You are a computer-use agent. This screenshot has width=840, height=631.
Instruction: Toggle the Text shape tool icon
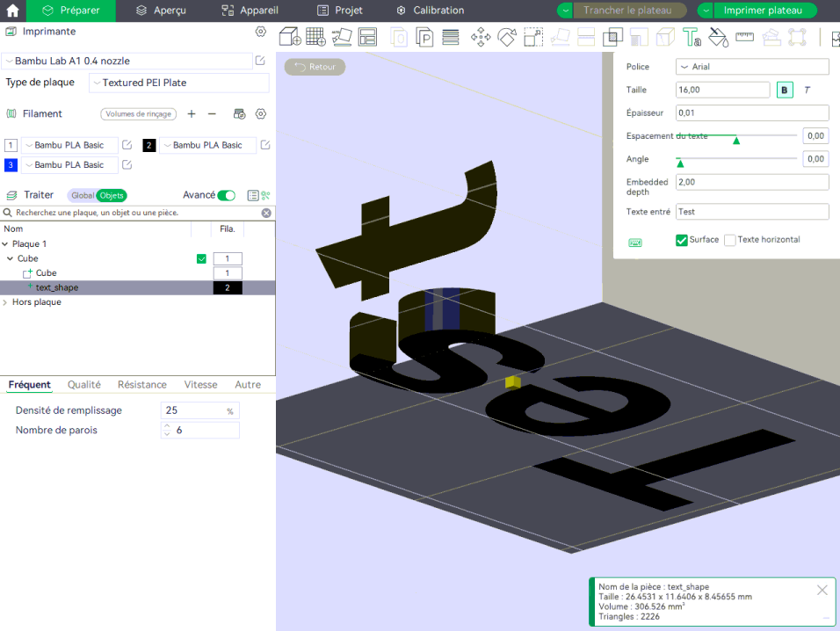pyautogui.click(x=692, y=37)
